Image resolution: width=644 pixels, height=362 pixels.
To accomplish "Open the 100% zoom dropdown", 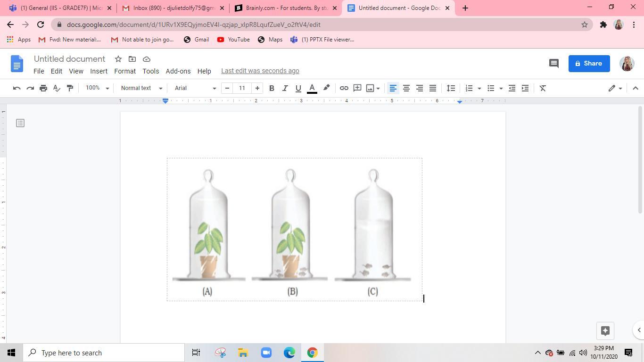I will [97, 88].
